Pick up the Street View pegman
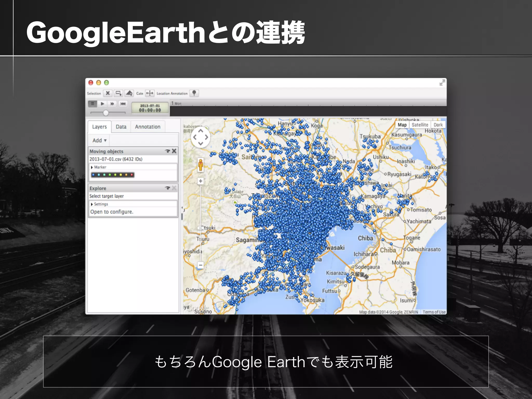This screenshot has width=532, height=399. pyautogui.click(x=201, y=165)
